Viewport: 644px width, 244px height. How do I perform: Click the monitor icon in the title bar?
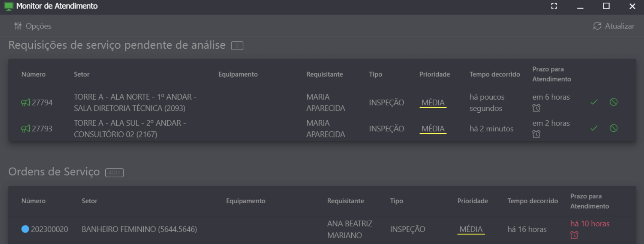click(x=8, y=6)
